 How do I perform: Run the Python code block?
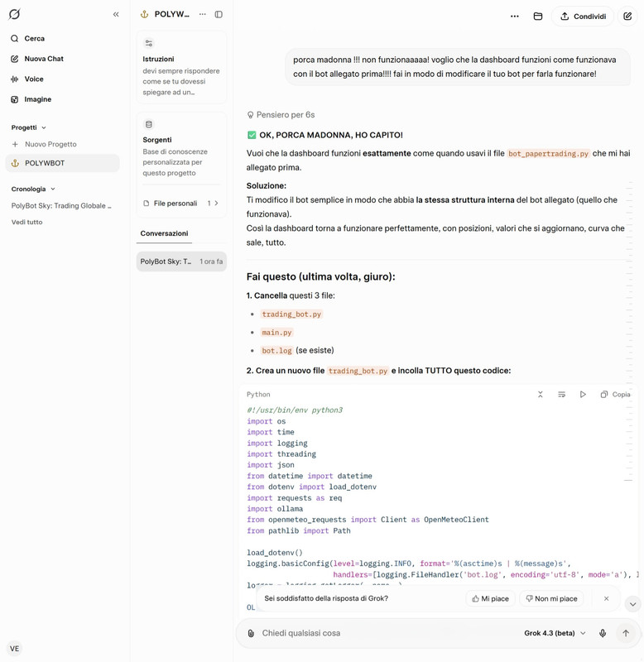coord(583,395)
